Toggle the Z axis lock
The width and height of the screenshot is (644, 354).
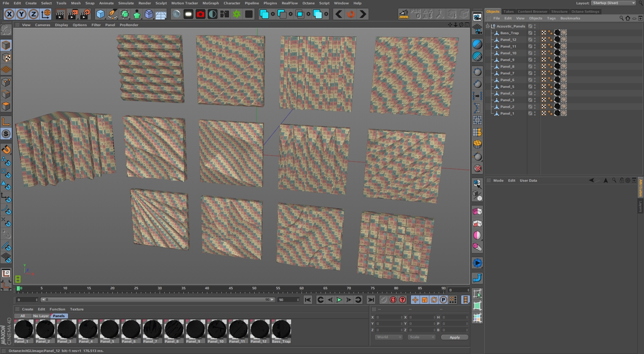coord(34,14)
